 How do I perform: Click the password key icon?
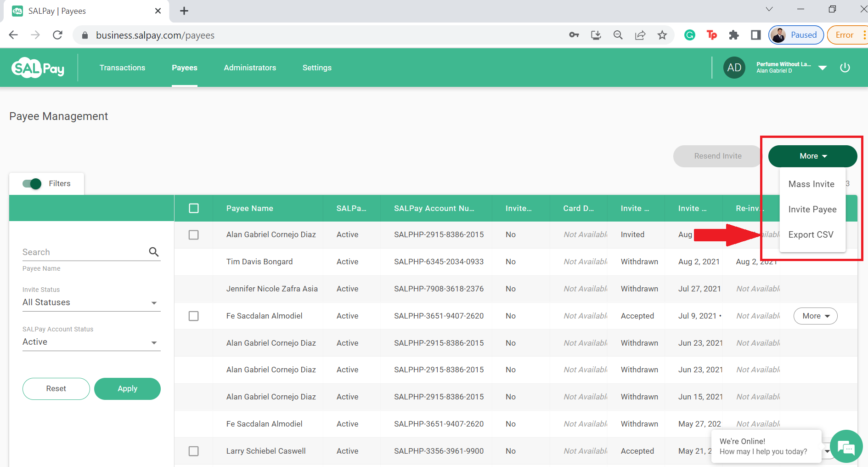(x=574, y=35)
